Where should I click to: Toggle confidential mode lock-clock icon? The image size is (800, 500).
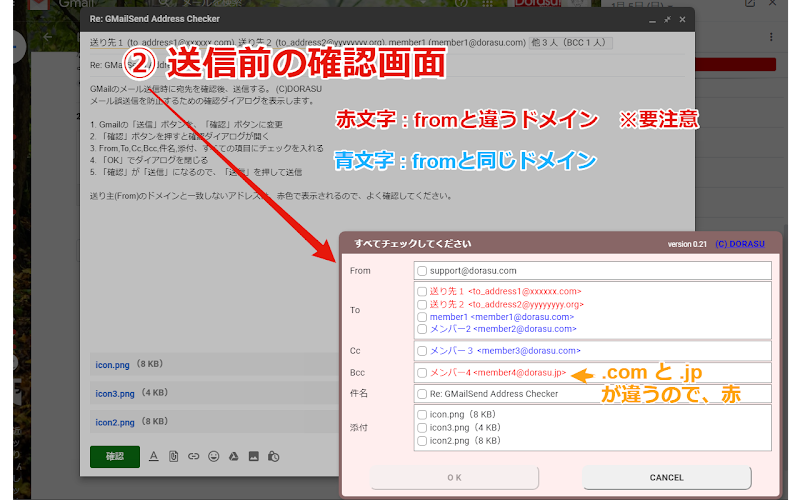click(x=273, y=457)
